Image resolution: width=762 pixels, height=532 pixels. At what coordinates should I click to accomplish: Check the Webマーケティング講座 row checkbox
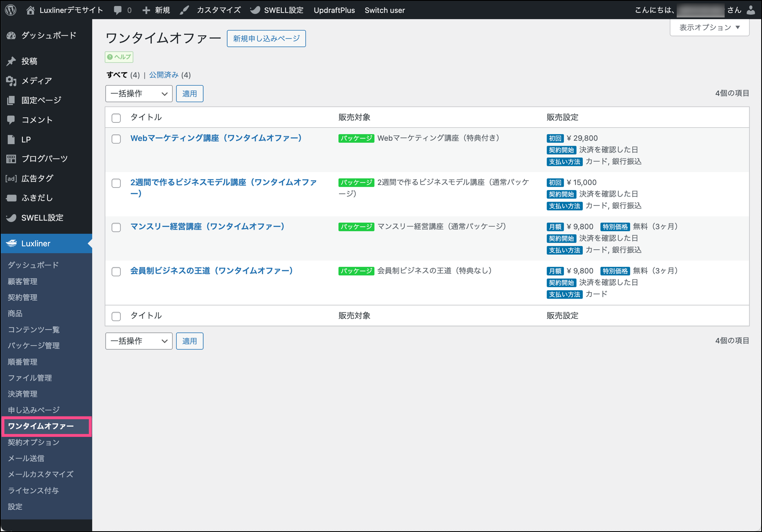[116, 139]
